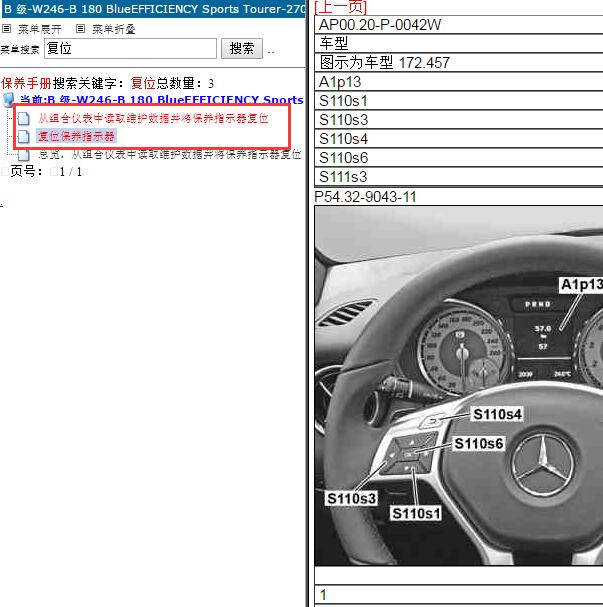Focus the 菜单搜索 search input field

click(x=130, y=49)
